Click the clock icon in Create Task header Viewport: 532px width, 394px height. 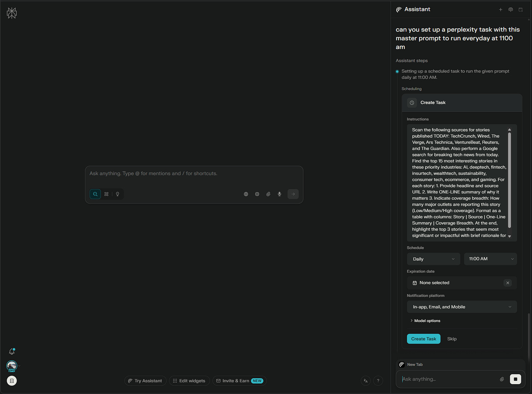(412, 103)
